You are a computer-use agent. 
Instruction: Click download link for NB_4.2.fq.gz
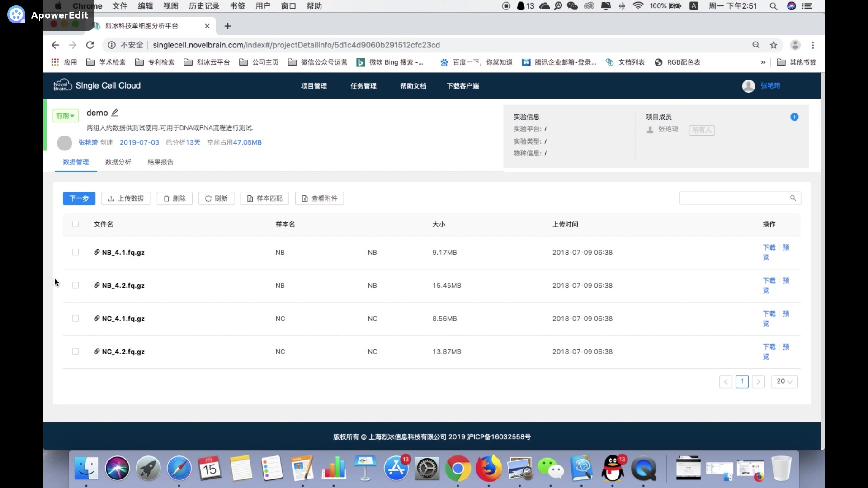pos(769,281)
